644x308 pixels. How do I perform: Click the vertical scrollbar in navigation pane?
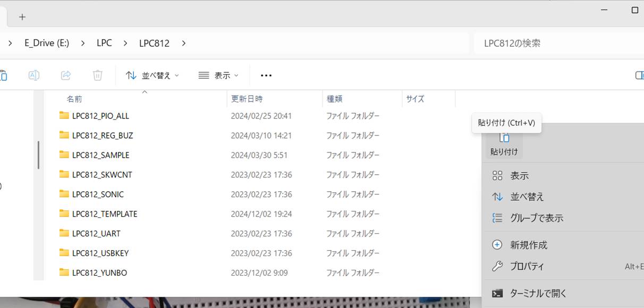click(x=38, y=155)
